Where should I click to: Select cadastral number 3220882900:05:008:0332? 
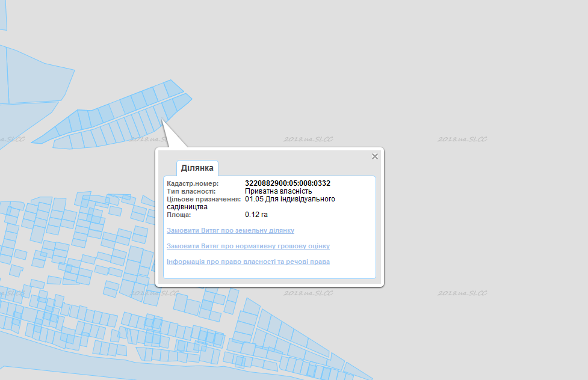(288, 183)
